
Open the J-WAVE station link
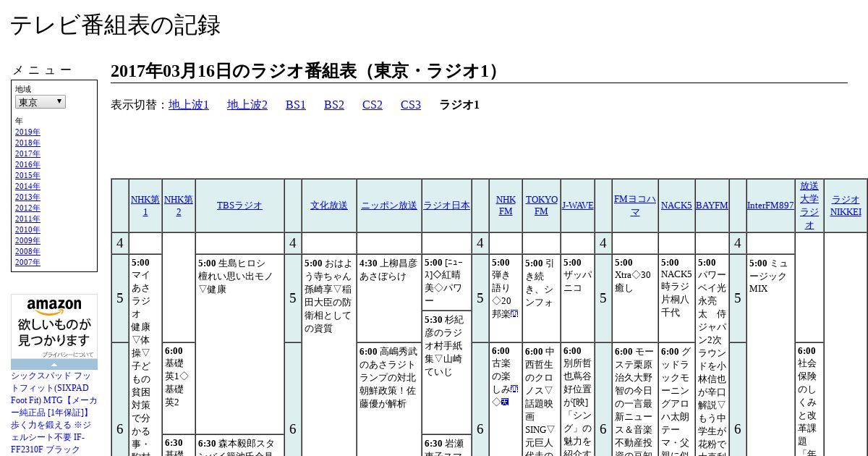(x=578, y=206)
